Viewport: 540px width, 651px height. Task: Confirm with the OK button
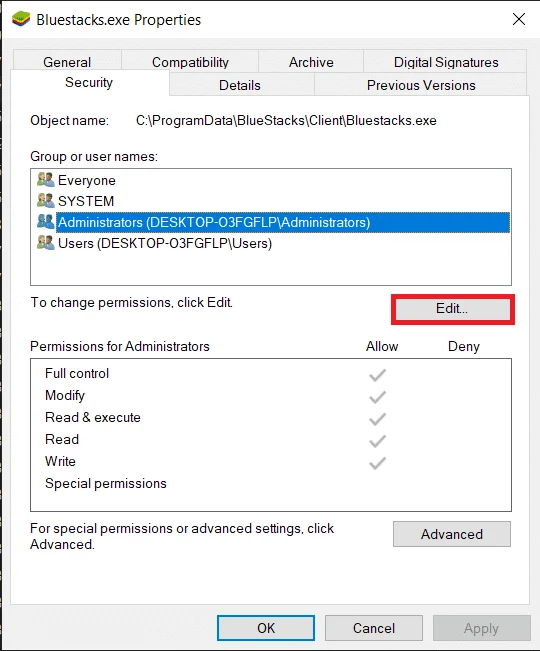[266, 628]
